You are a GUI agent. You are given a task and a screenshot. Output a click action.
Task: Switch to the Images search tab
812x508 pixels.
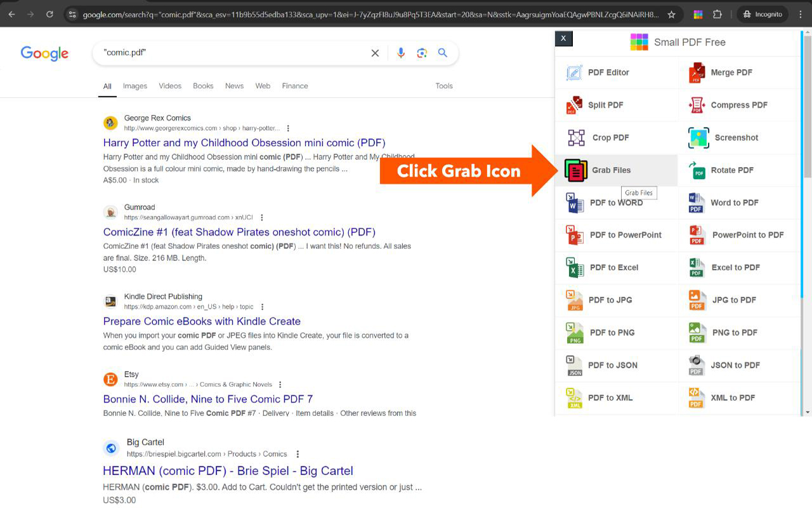coord(134,86)
